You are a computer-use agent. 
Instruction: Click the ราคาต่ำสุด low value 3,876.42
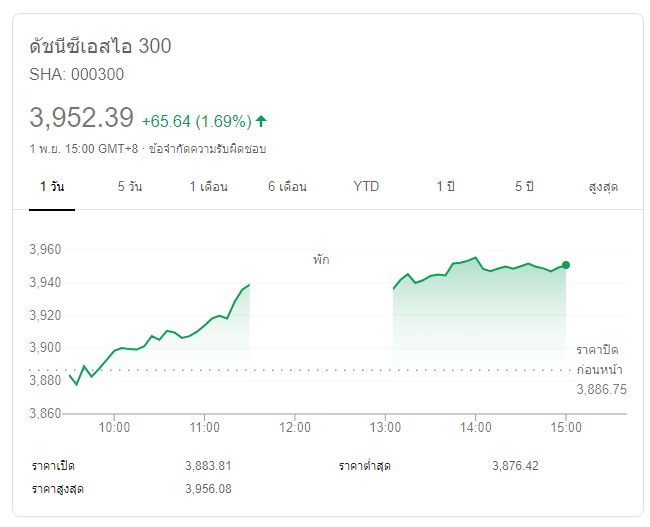[x=515, y=466]
